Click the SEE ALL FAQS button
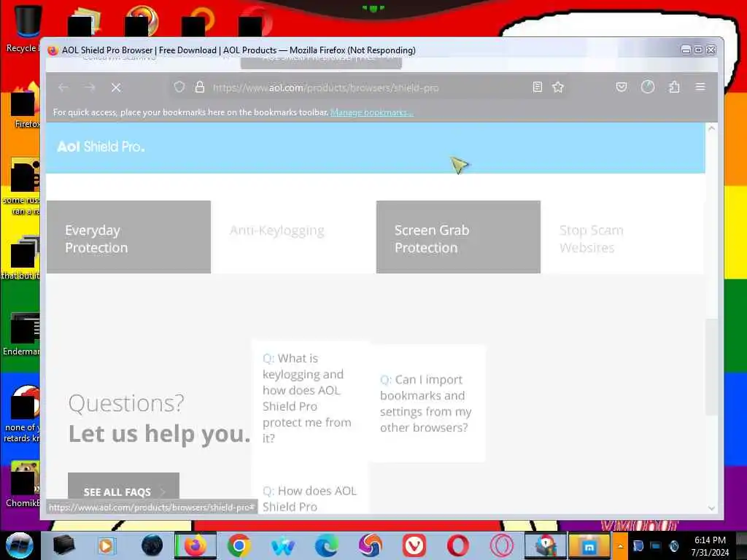 pyautogui.click(x=124, y=488)
